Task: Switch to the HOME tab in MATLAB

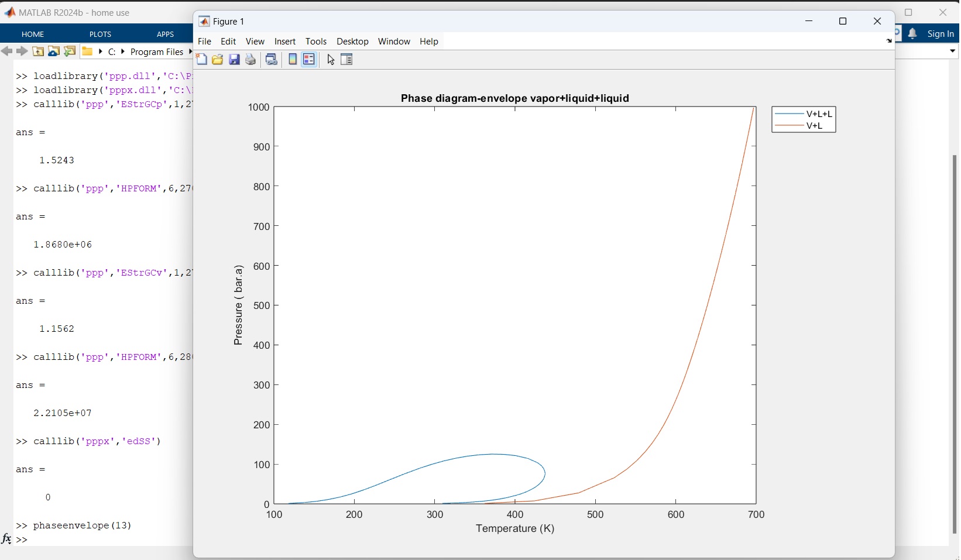Action: (x=33, y=34)
